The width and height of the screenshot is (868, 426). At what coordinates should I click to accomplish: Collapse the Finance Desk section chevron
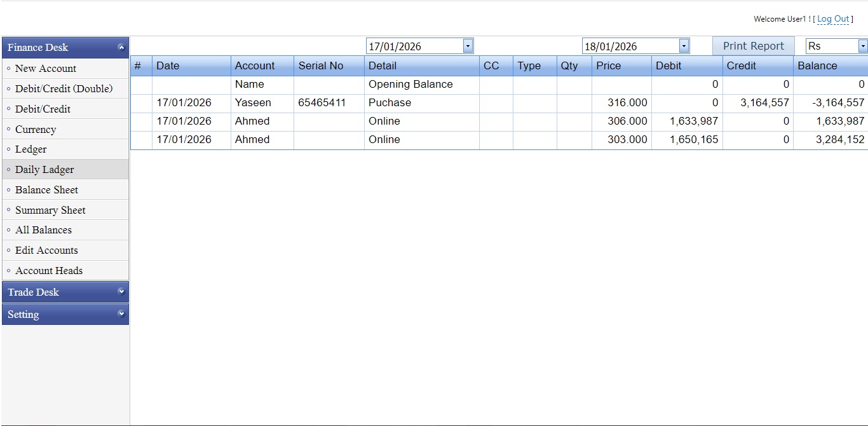click(x=121, y=47)
